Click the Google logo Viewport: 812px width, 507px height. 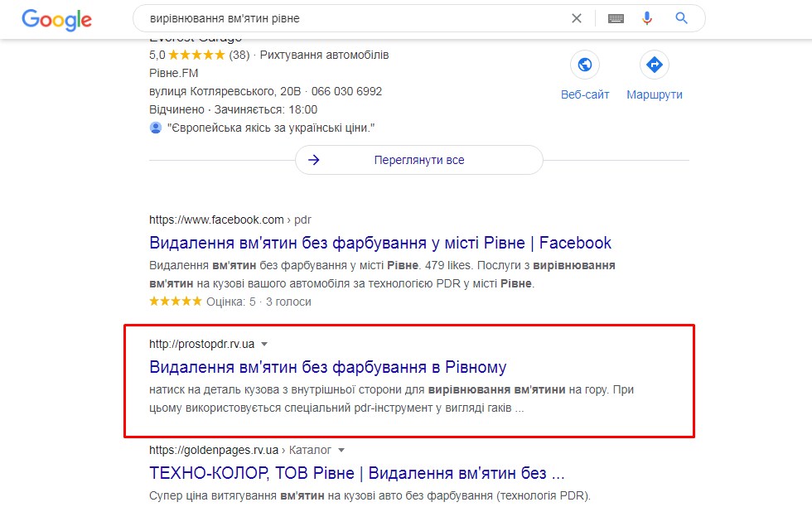tap(57, 20)
